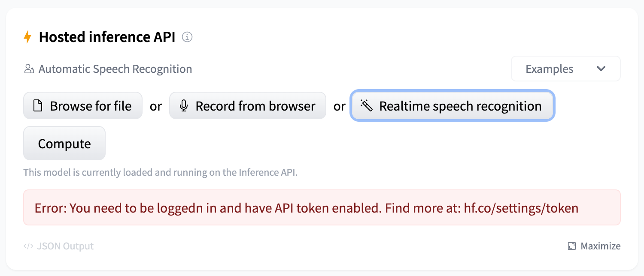Click the lightning bolt icon
The image size is (644, 276).
27,37
